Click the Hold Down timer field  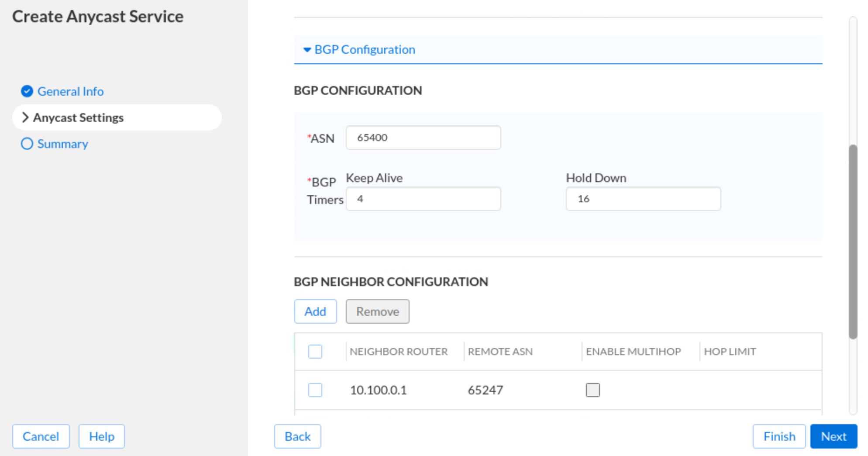click(x=643, y=199)
